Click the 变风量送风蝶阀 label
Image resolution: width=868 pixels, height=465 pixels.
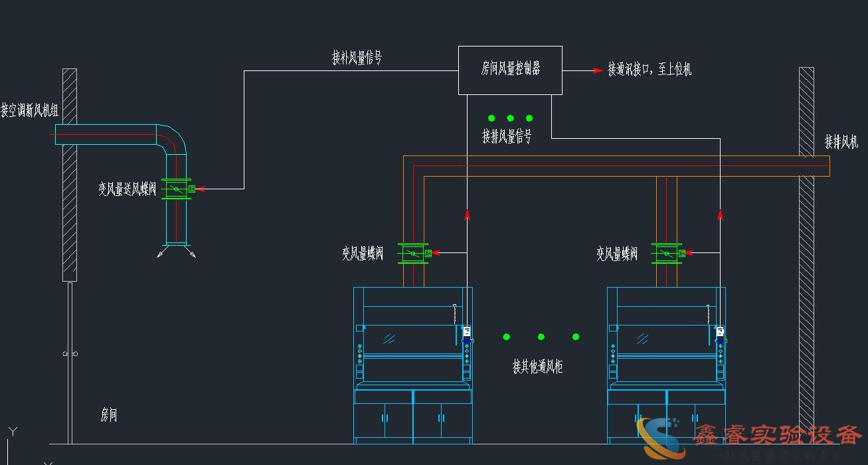click(x=128, y=189)
